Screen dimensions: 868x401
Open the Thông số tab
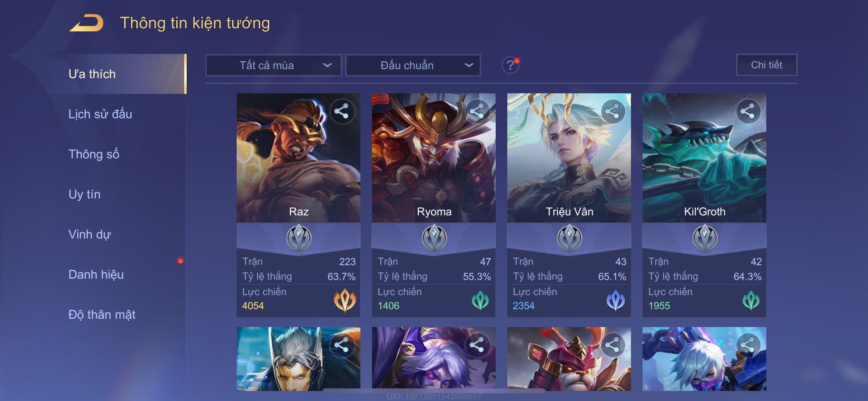(94, 154)
